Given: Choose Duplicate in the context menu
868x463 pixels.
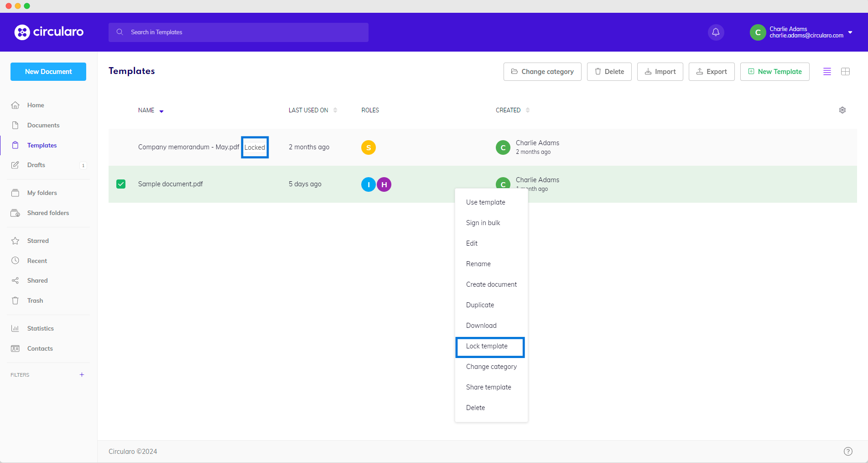Looking at the screenshot, I should click(480, 305).
